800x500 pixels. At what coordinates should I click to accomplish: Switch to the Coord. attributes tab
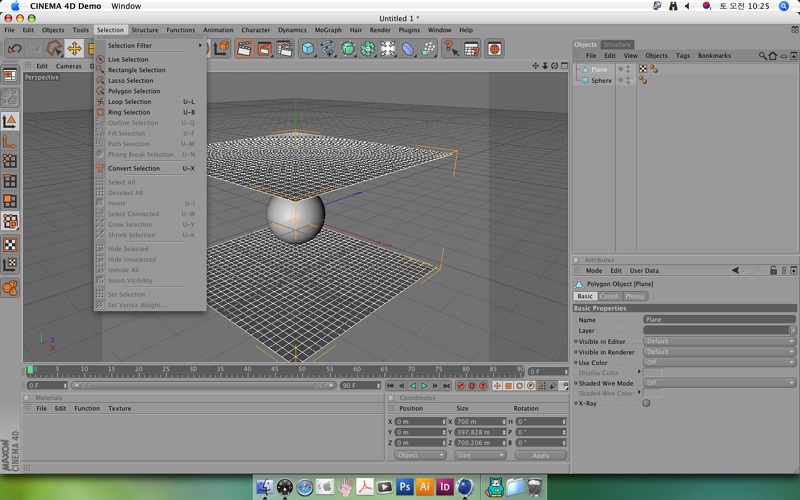609,296
